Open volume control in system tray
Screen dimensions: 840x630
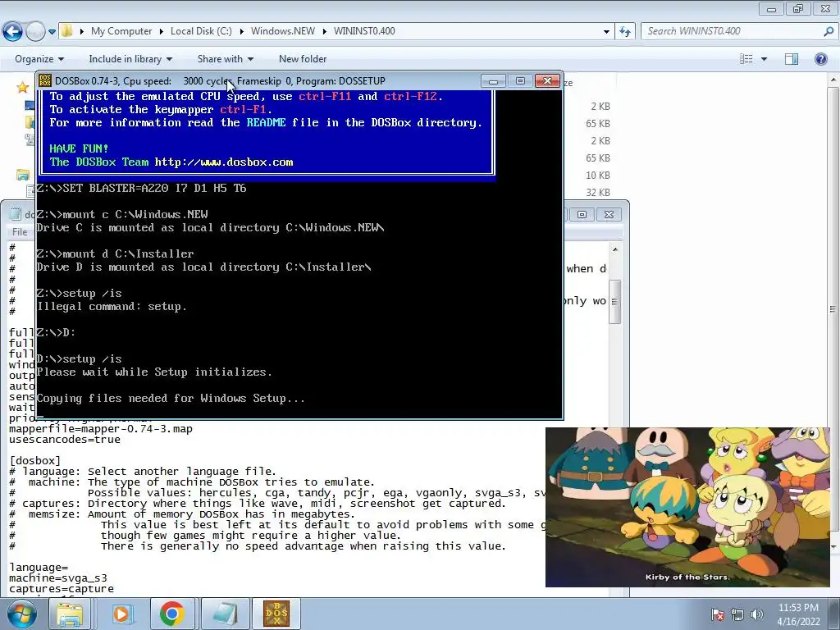point(757,614)
